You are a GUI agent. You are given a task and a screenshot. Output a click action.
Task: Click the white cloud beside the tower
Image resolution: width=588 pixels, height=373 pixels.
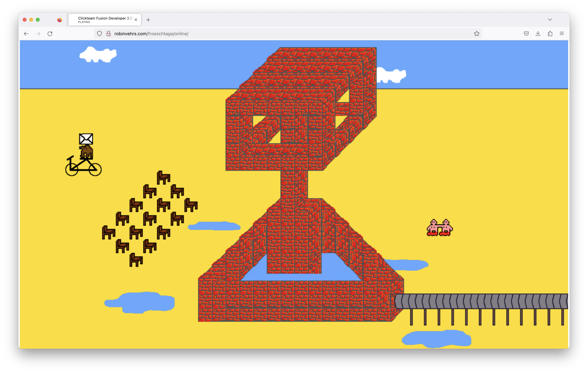[391, 75]
